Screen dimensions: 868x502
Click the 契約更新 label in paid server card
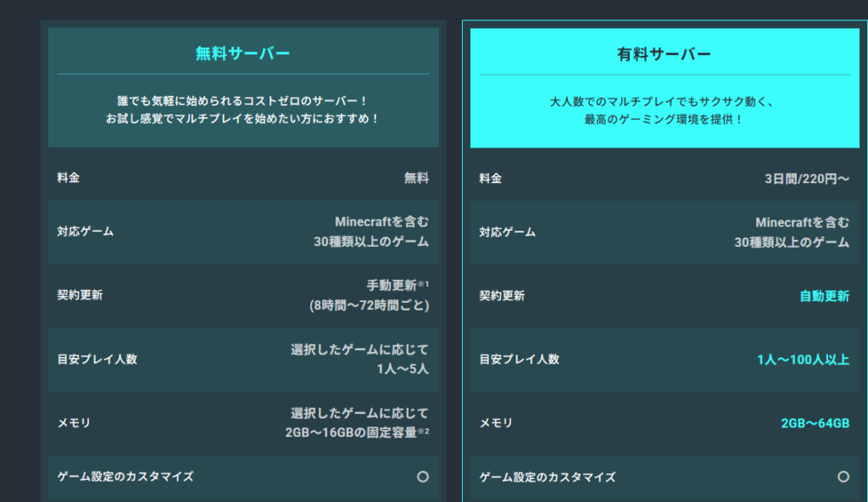(502, 296)
